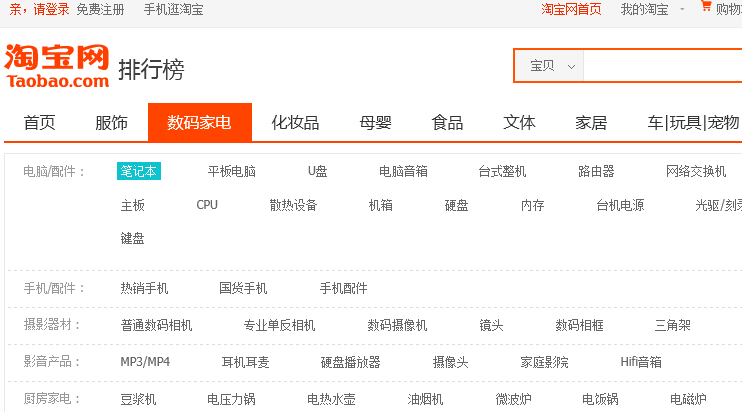Click the Taobao logo
The image size is (742, 412).
click(56, 66)
